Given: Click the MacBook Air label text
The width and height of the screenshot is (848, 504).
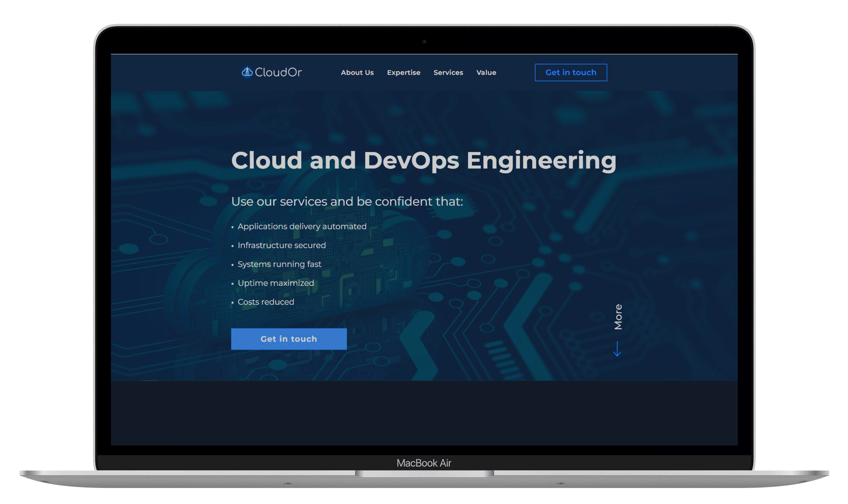Looking at the screenshot, I should [424, 463].
